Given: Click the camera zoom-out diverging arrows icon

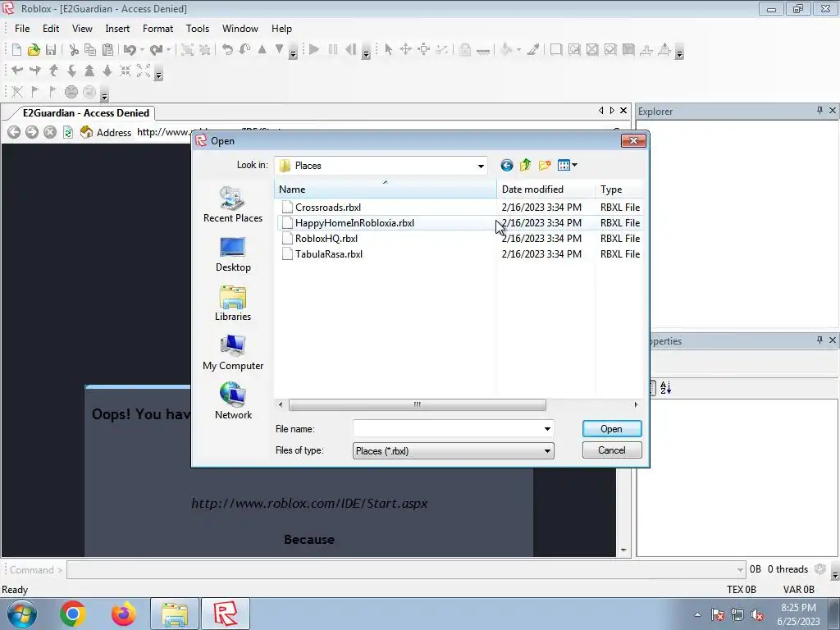Looking at the screenshot, I should (x=144, y=71).
